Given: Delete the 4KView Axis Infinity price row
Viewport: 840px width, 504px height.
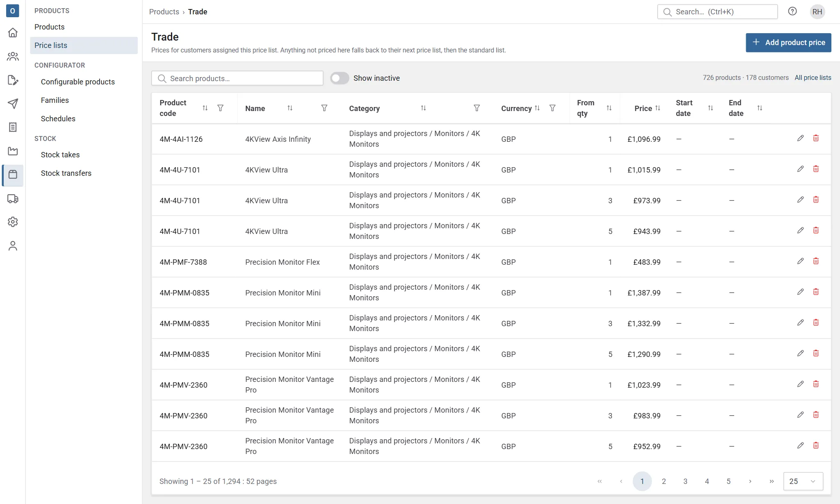Looking at the screenshot, I should tap(816, 138).
